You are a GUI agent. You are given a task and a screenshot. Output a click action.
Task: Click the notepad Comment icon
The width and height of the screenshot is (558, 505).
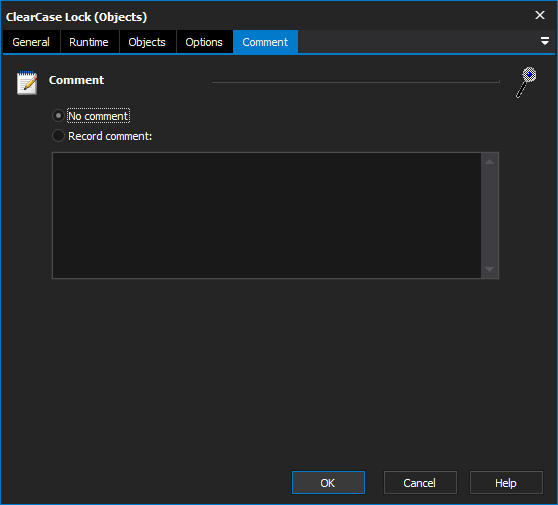pyautogui.click(x=27, y=83)
